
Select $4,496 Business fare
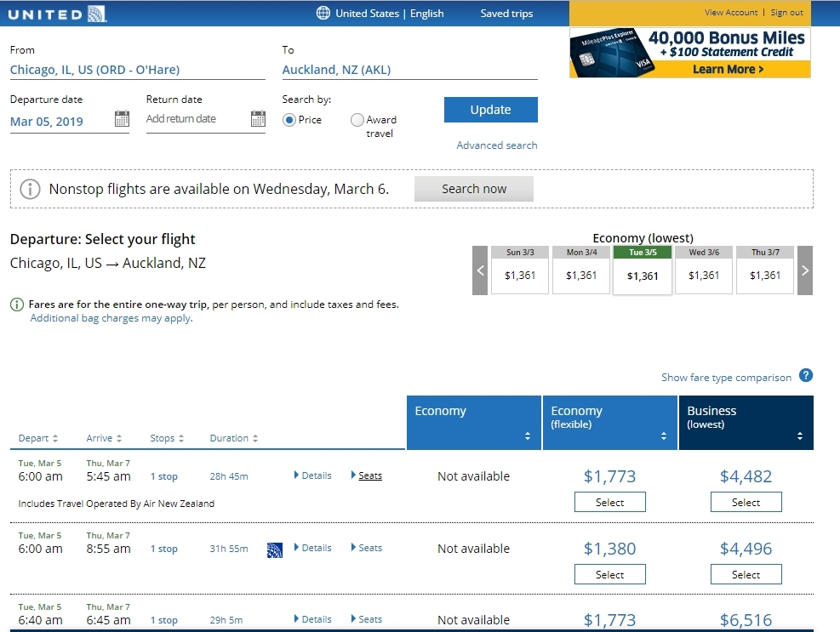746,575
